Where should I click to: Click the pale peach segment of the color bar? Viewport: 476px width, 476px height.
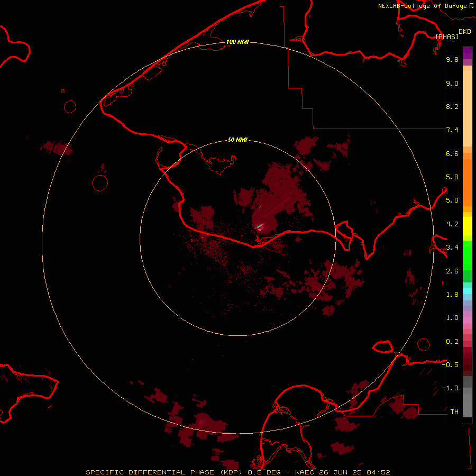tap(467, 108)
